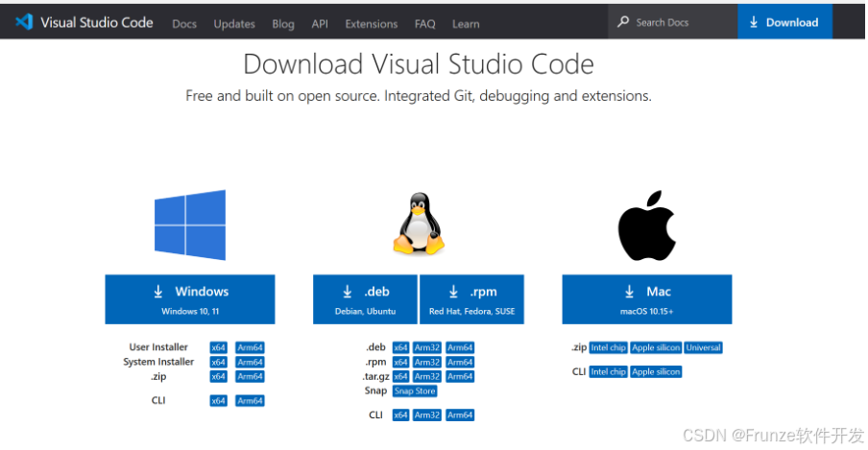Select Arm64 for Windows System Installer
The height and width of the screenshot is (450, 868).
[250, 362]
